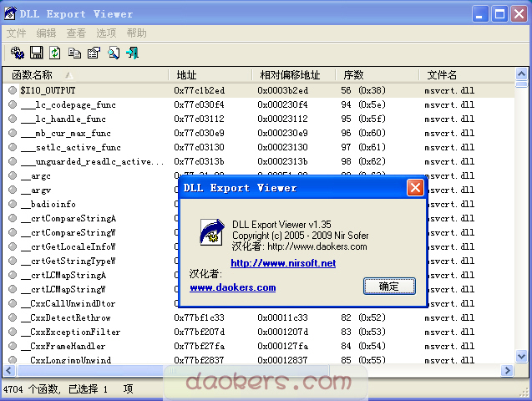Screen dimensions: 532x401
Task: Sort by the 地址 column header
Action: pyautogui.click(x=210, y=74)
